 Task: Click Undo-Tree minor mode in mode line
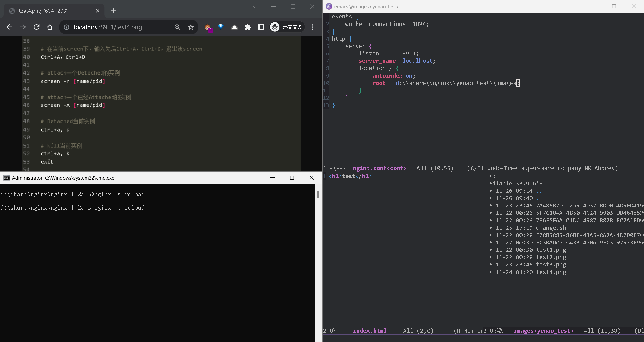[x=502, y=168]
